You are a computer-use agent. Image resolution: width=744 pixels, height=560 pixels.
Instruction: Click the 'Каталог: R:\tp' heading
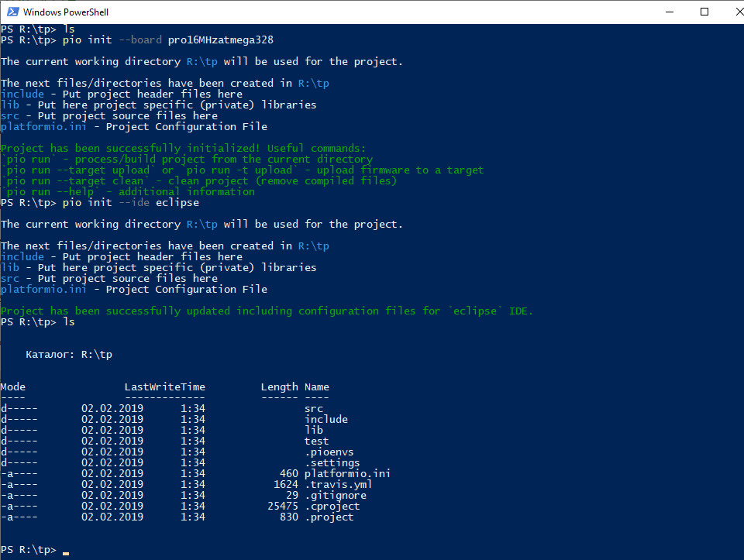(69, 355)
